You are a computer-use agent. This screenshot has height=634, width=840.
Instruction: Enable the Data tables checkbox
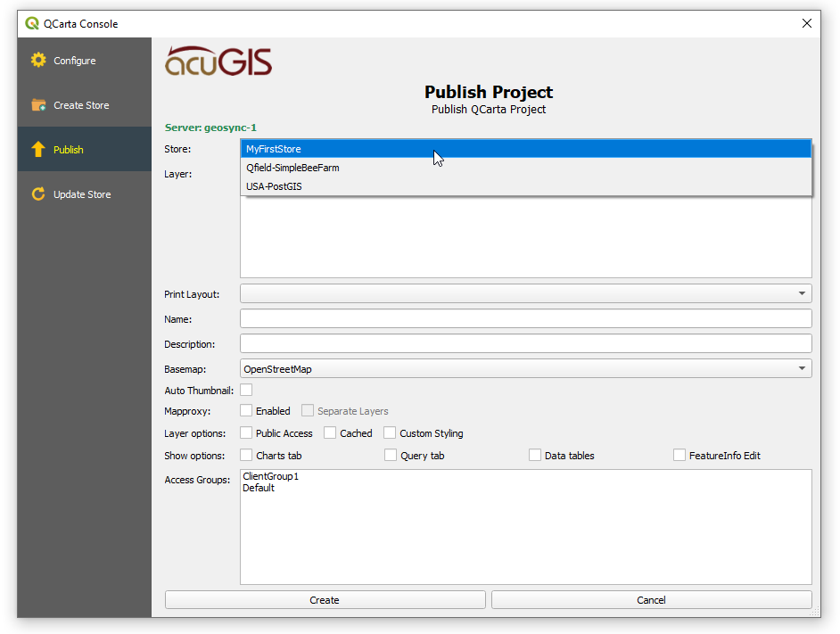tap(535, 456)
